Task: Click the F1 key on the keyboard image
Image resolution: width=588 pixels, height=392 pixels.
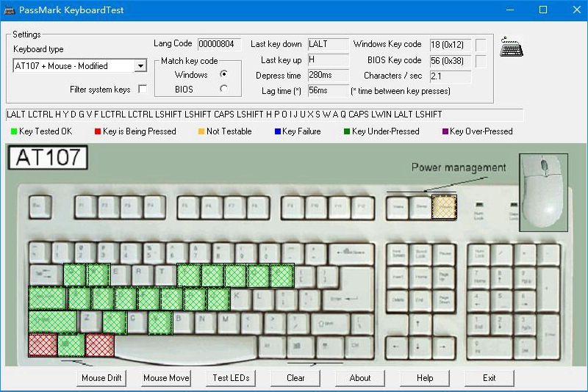Action: (86, 207)
